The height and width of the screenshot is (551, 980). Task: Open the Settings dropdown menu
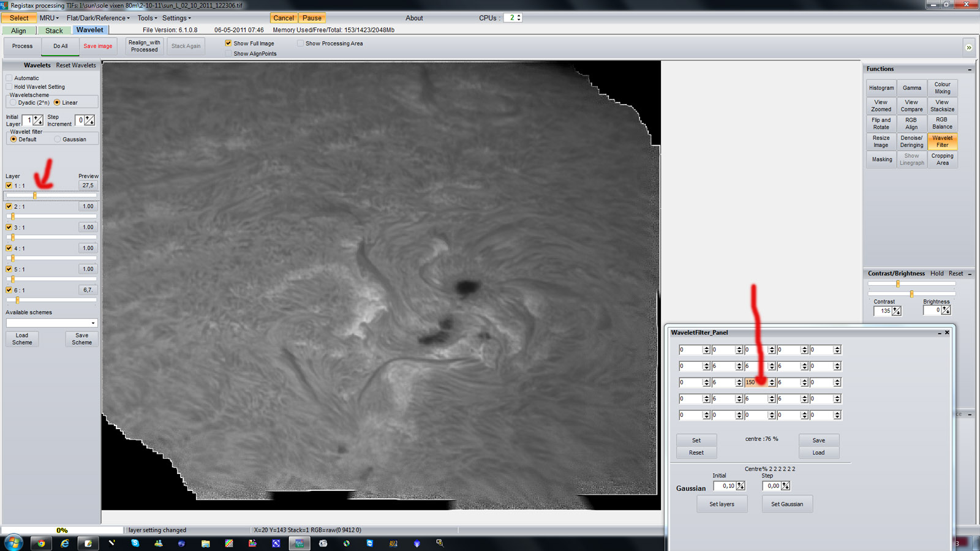pyautogui.click(x=176, y=18)
